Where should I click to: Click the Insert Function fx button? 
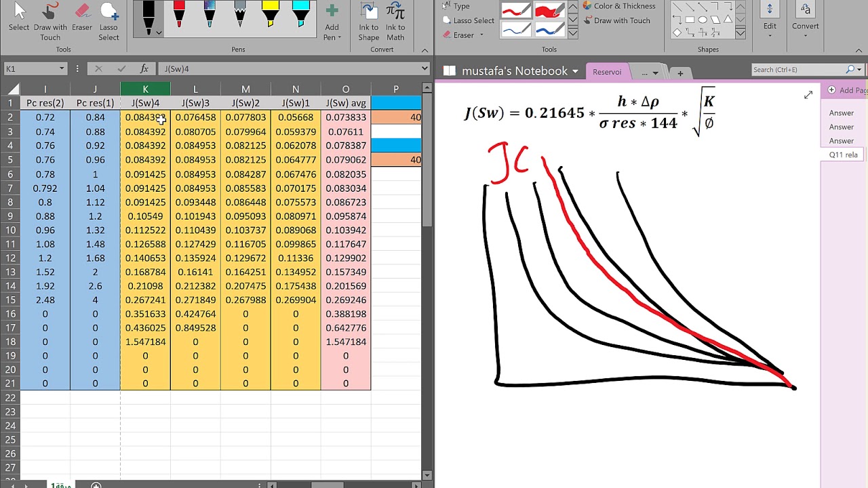pos(144,68)
